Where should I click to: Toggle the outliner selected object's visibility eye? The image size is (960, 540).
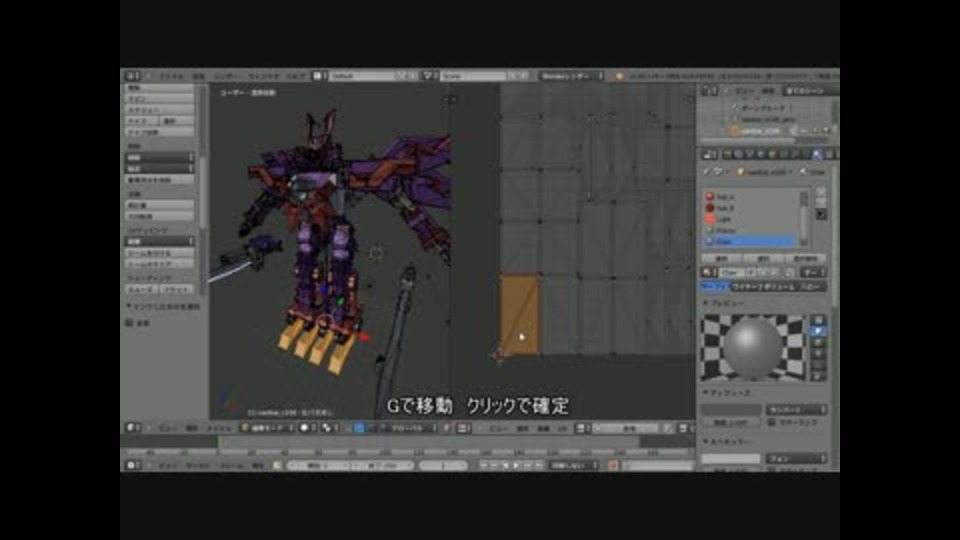pyautogui.click(x=804, y=130)
